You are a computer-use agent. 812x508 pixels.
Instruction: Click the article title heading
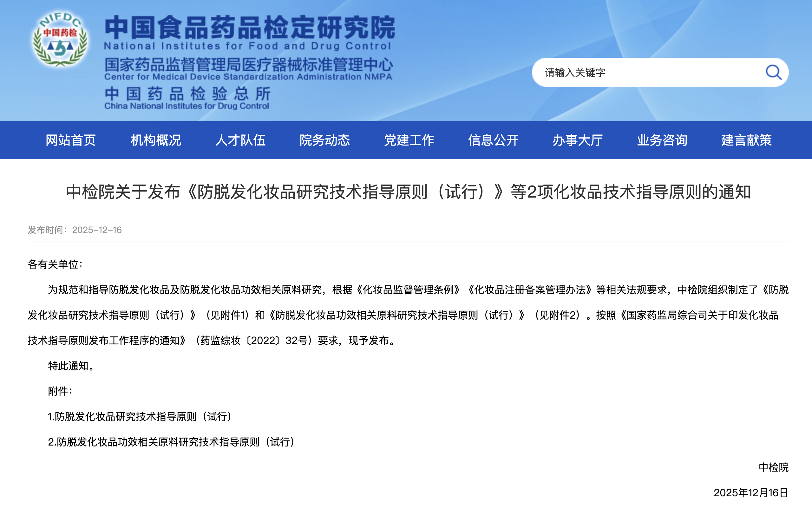[x=408, y=192]
